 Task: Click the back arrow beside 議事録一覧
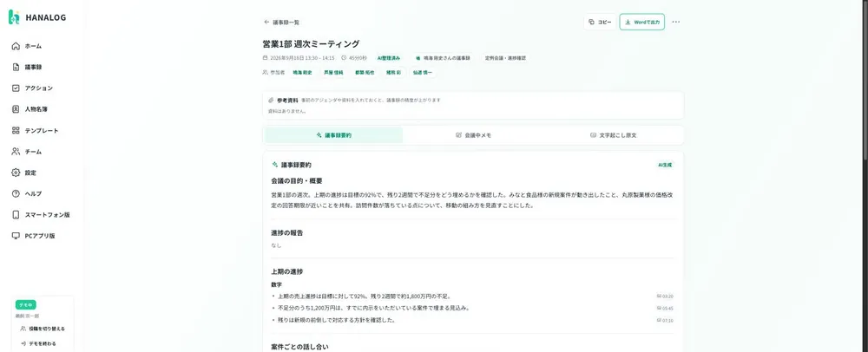point(266,22)
